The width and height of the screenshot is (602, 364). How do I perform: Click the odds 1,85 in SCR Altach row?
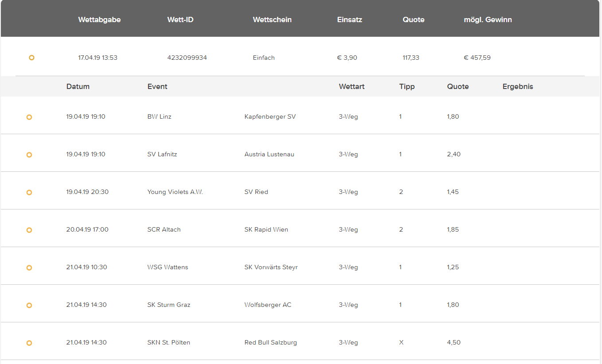[x=453, y=229]
